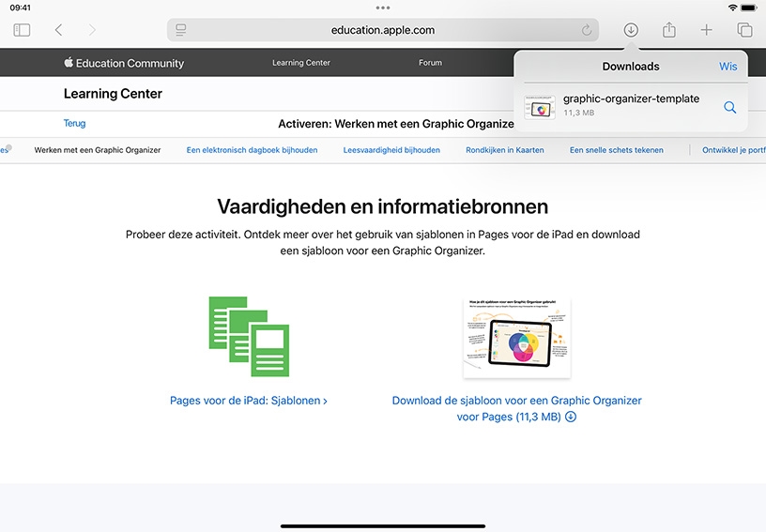Clear downloads with the Wis button

(x=728, y=67)
